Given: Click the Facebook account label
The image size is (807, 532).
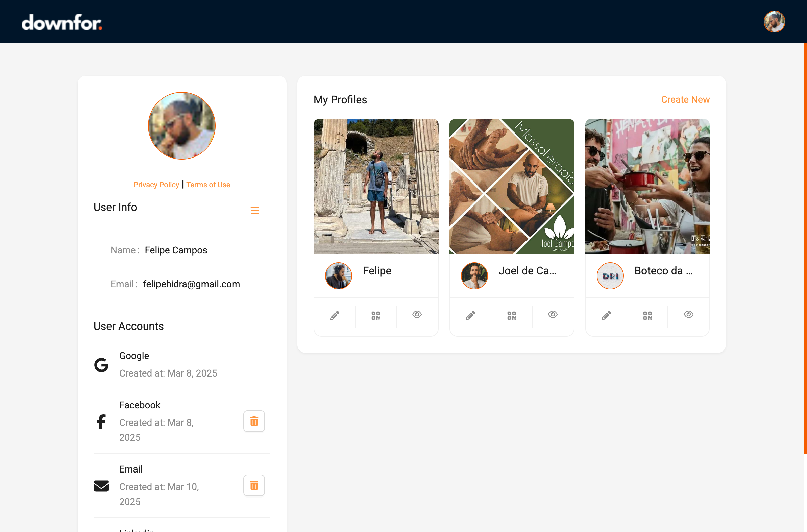Looking at the screenshot, I should pyautogui.click(x=140, y=405).
